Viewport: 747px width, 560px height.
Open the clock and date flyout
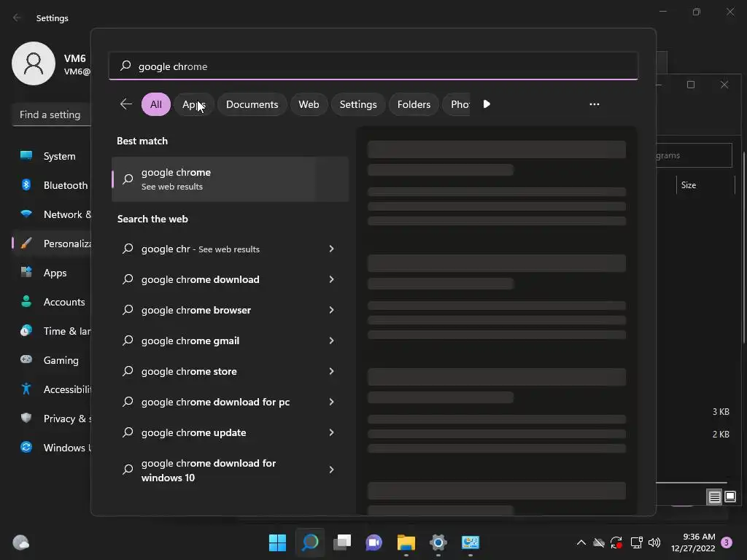(x=693, y=542)
